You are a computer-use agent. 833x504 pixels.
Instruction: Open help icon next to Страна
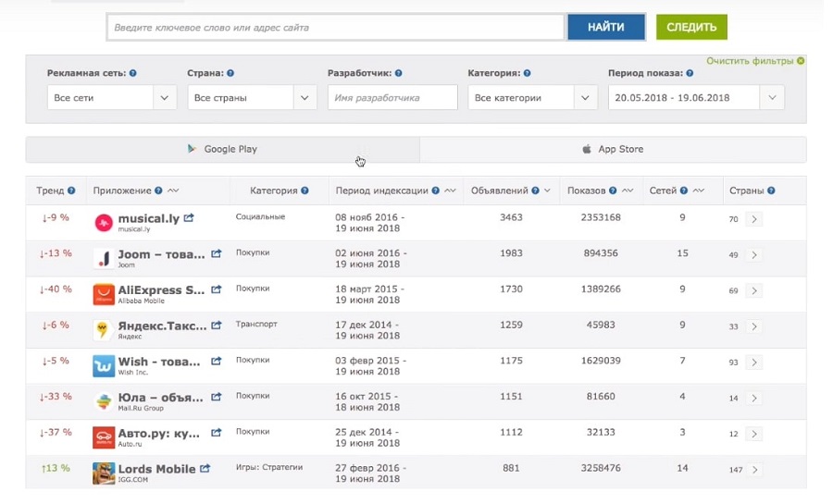(x=230, y=73)
